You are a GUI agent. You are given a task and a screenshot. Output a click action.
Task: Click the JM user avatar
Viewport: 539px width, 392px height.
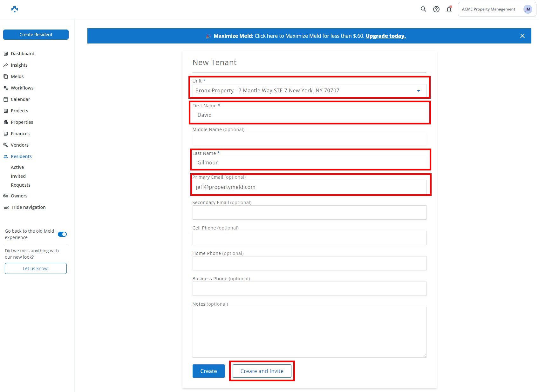(x=528, y=9)
